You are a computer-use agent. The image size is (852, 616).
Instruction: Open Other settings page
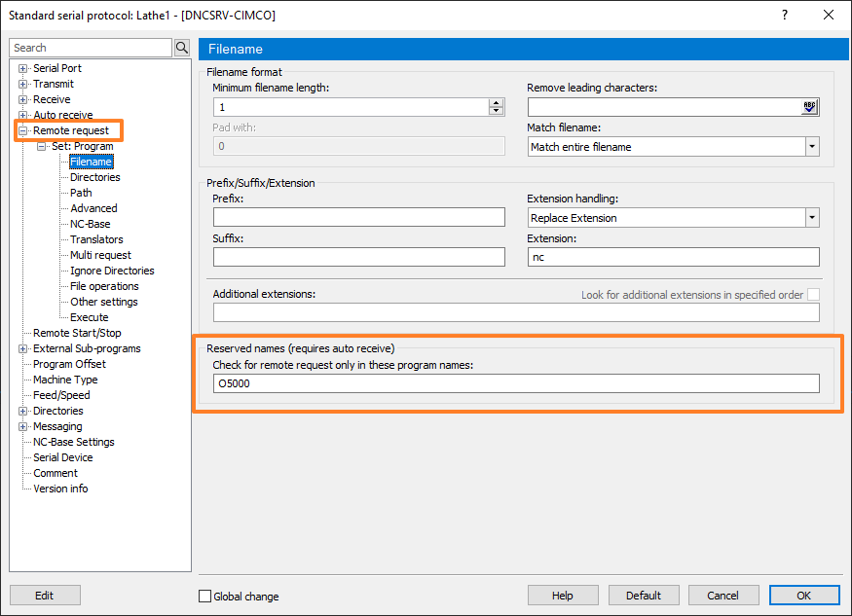tap(104, 302)
